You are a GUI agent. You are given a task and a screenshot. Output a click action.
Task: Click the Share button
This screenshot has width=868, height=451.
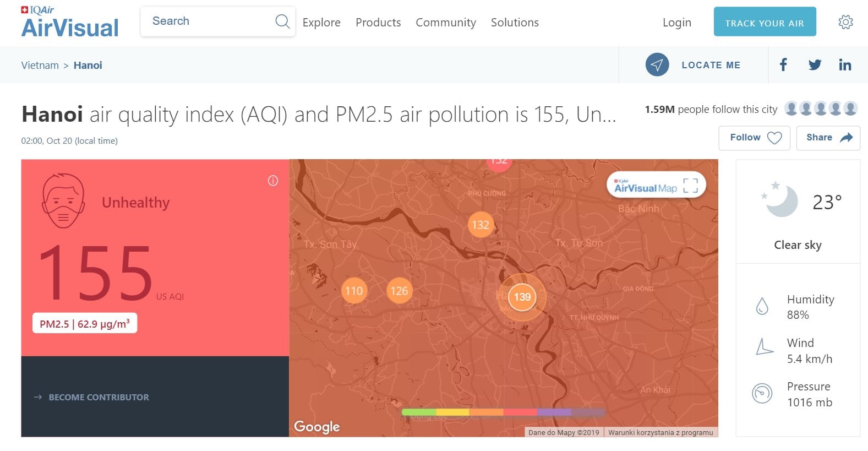828,138
